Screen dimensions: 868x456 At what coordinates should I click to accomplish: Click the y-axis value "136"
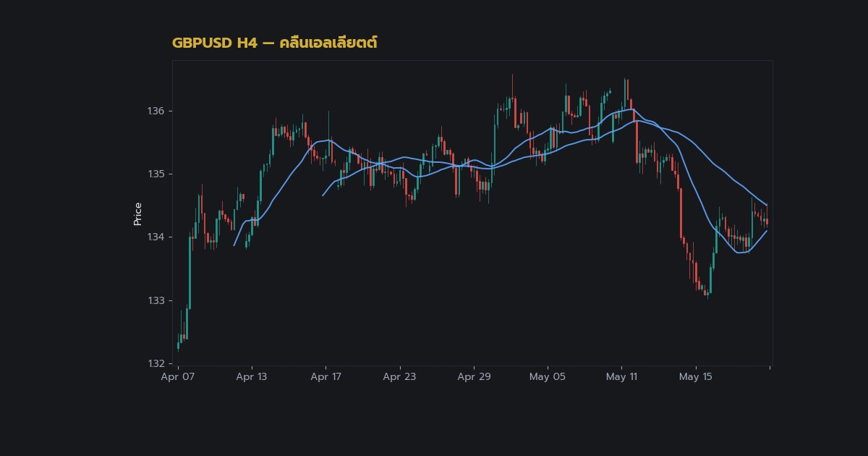click(156, 111)
